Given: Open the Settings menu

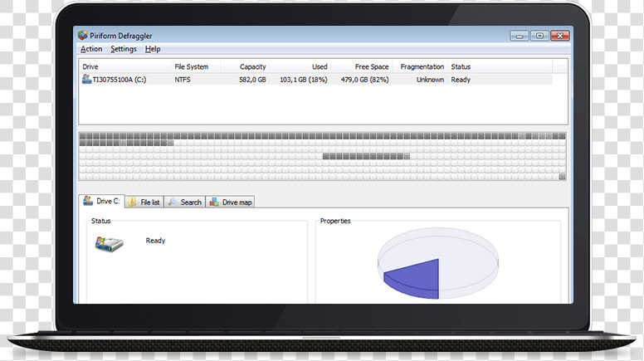Looking at the screenshot, I should pos(124,49).
